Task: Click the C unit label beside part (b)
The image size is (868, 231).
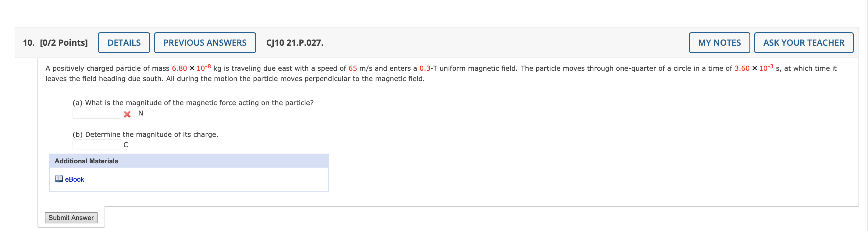Action: 126,145
